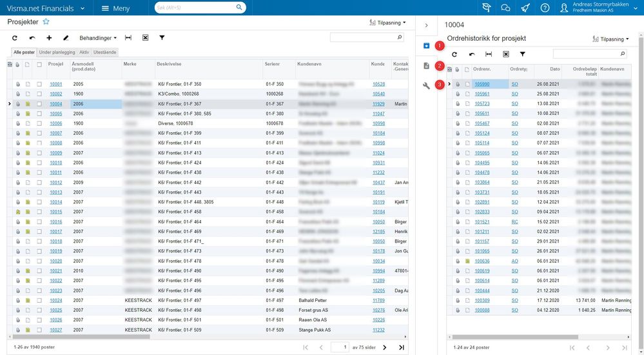Viewport: 644px width, 355px height.
Task: Open project link 10016
Action: (x=56, y=222)
